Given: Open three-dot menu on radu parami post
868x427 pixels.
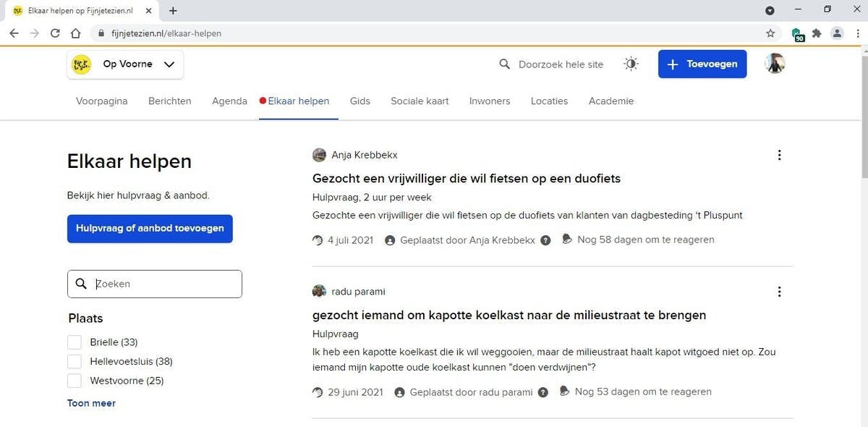Looking at the screenshot, I should [x=779, y=292].
